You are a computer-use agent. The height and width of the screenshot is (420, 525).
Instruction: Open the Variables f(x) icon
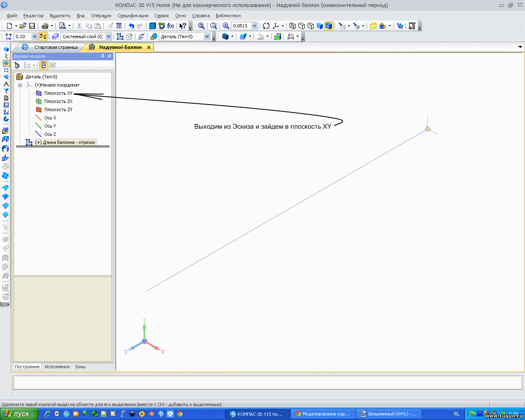coord(171,26)
